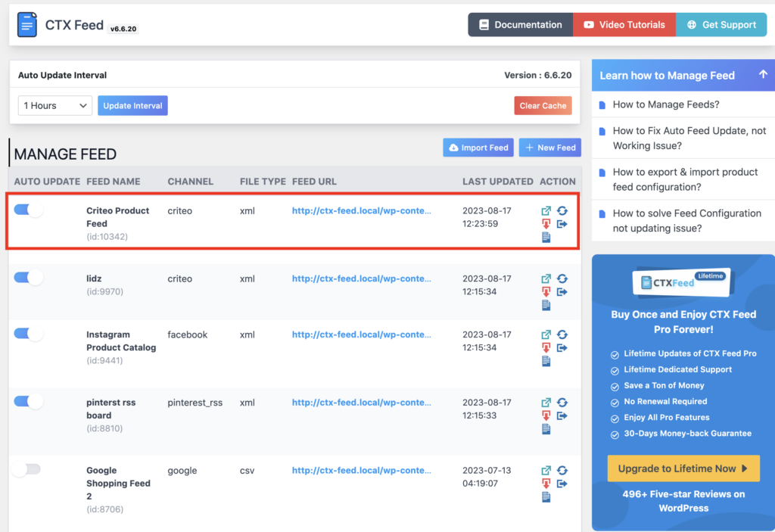Click the blue document icon for Criteo Product Feed
This screenshot has height=532, width=775.
[546, 238]
